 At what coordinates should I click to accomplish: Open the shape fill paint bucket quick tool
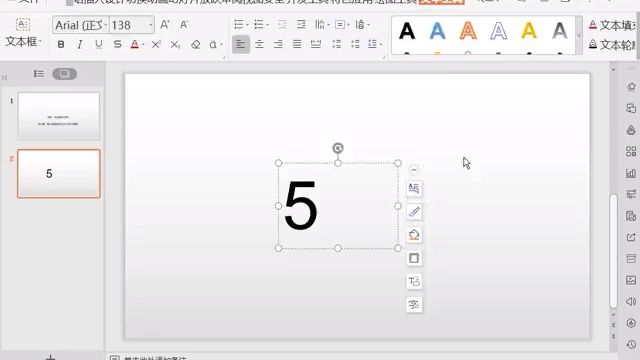coord(414,235)
